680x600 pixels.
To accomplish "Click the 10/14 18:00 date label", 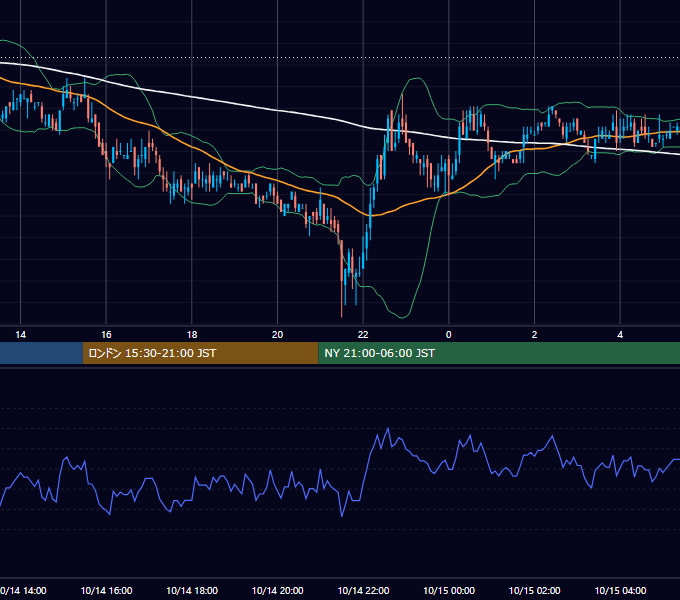I will [192, 590].
